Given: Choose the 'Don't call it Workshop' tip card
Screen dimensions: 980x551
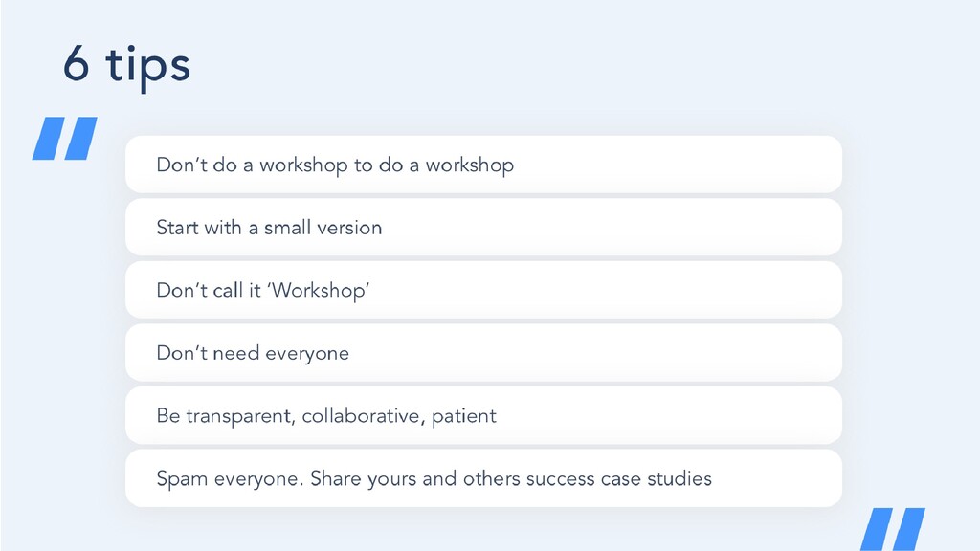Looking at the screenshot, I should point(483,290).
